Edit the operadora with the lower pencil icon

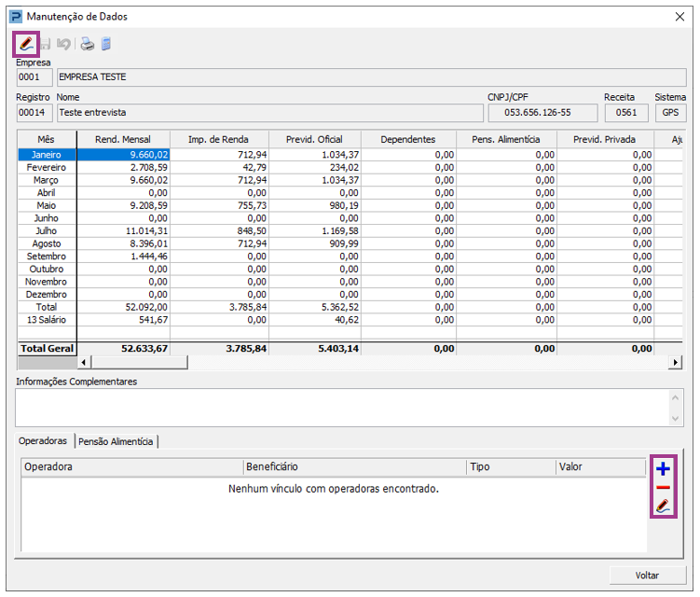point(663,507)
